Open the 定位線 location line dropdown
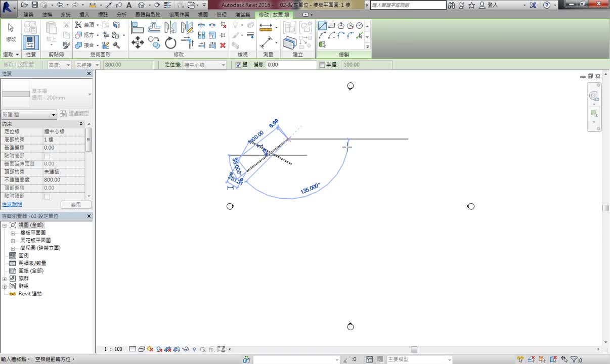The height and width of the screenshot is (364, 610). [205, 65]
